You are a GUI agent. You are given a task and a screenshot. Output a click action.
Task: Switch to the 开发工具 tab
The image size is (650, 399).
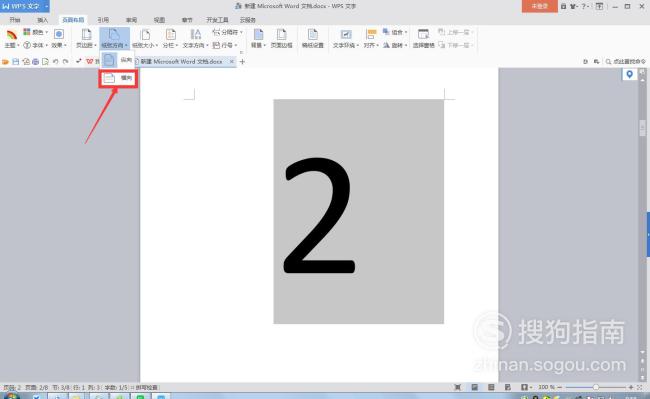(x=217, y=20)
